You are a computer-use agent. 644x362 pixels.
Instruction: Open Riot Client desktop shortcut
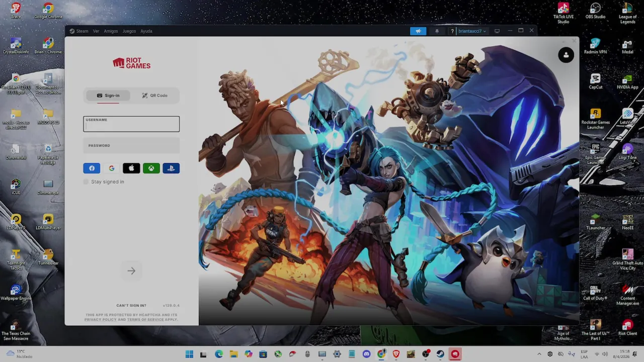[627, 327]
